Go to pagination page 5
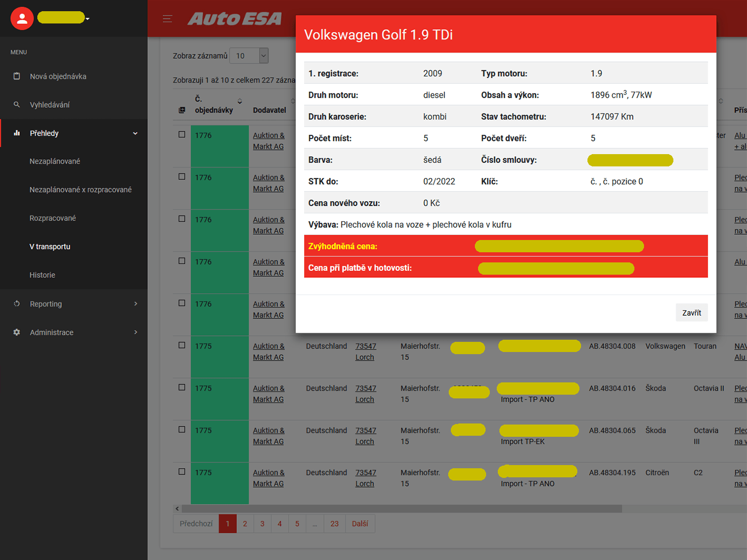 (x=297, y=524)
